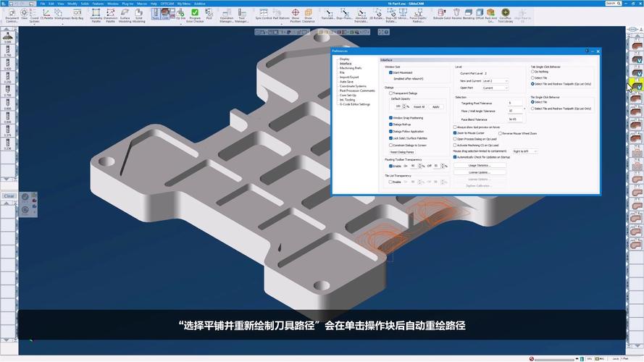The image size is (644, 362).
Task: Enable Constrain Dialogs to Screen checkbox
Action: pyautogui.click(x=390, y=145)
